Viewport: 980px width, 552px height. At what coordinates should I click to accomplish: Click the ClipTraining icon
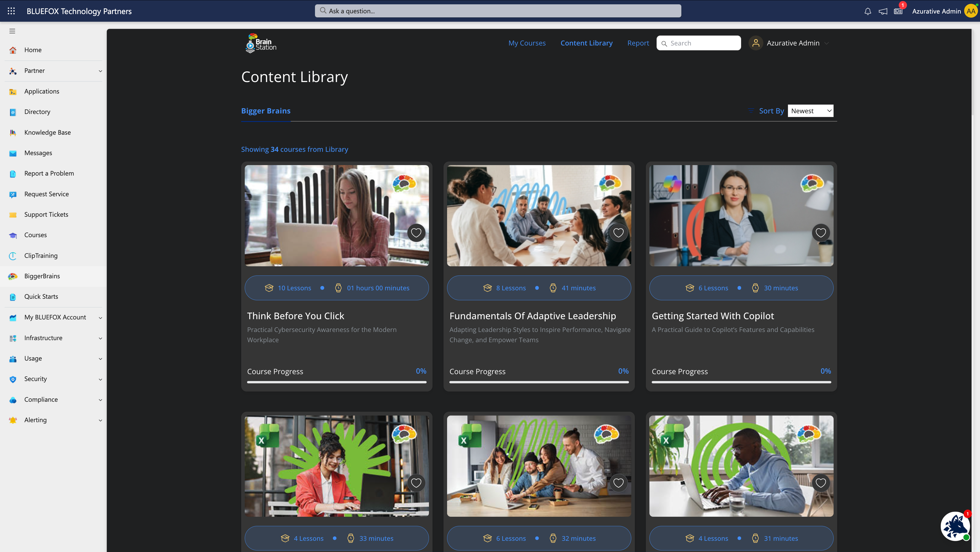[x=13, y=256]
